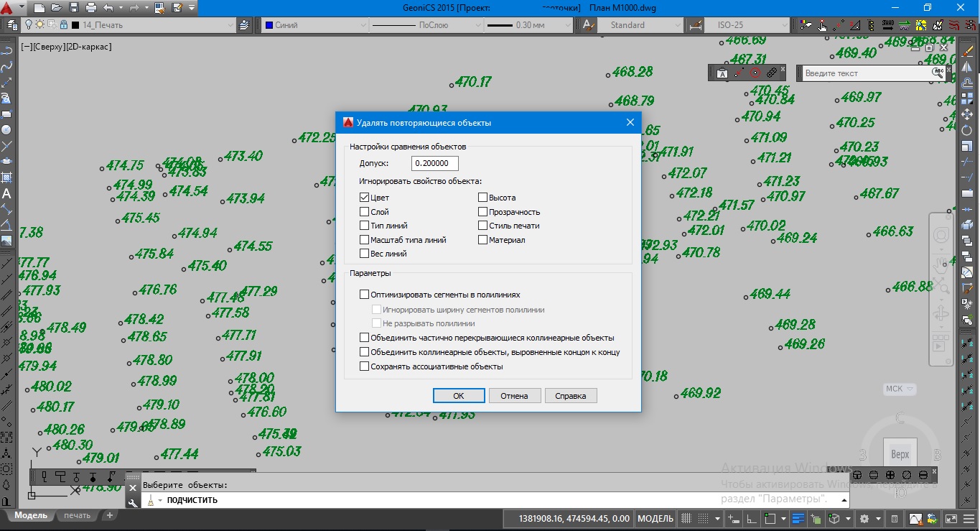
Task: Enable Сохранять ассоциативные объекты option
Action: pyautogui.click(x=364, y=366)
